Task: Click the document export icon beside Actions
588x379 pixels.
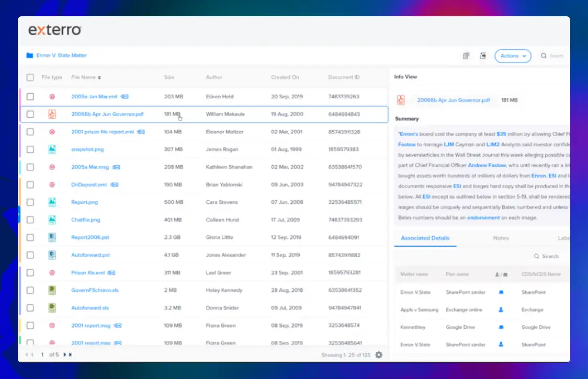Action: 483,56
